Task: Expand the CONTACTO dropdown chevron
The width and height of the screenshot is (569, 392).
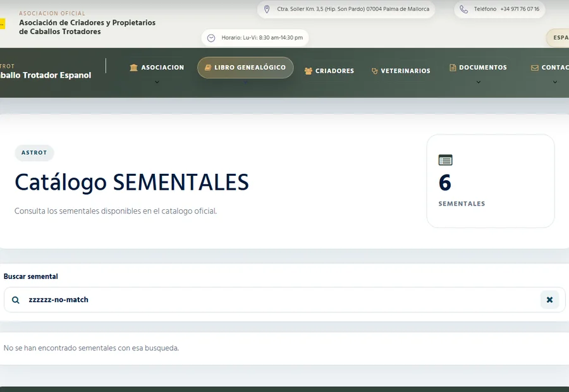Action: point(555,82)
